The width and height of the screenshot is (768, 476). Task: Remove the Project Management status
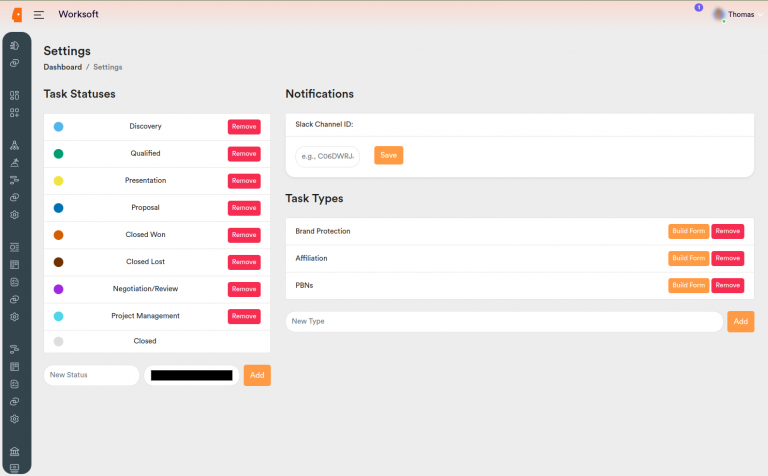click(244, 316)
